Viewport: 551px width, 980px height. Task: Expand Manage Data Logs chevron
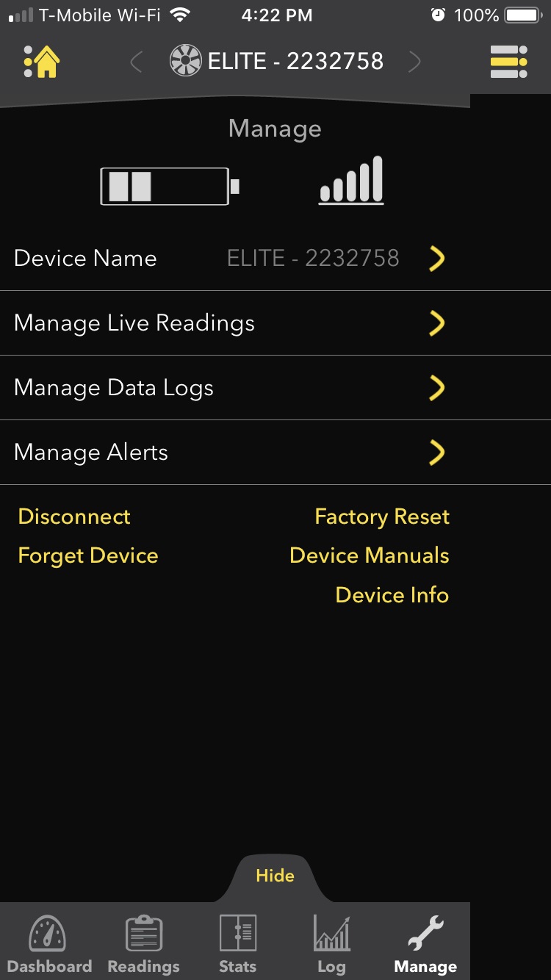pos(437,388)
